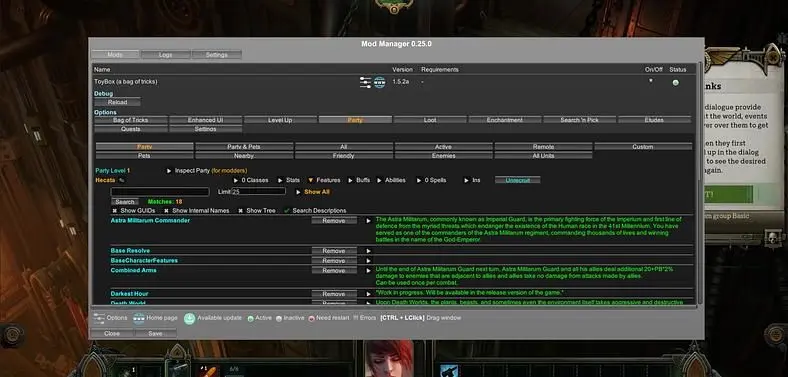Open the Loot tab
The image size is (788, 377).
(x=430, y=120)
